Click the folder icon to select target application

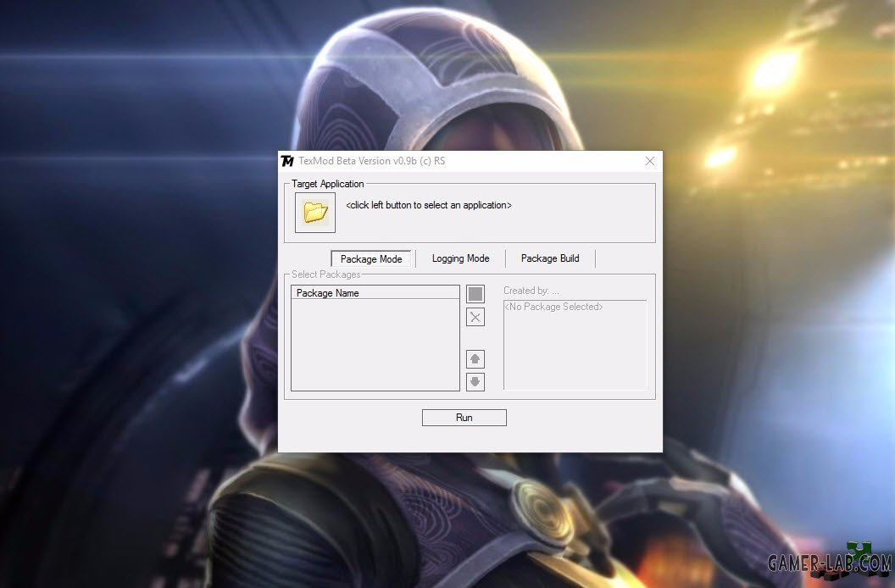(x=315, y=213)
